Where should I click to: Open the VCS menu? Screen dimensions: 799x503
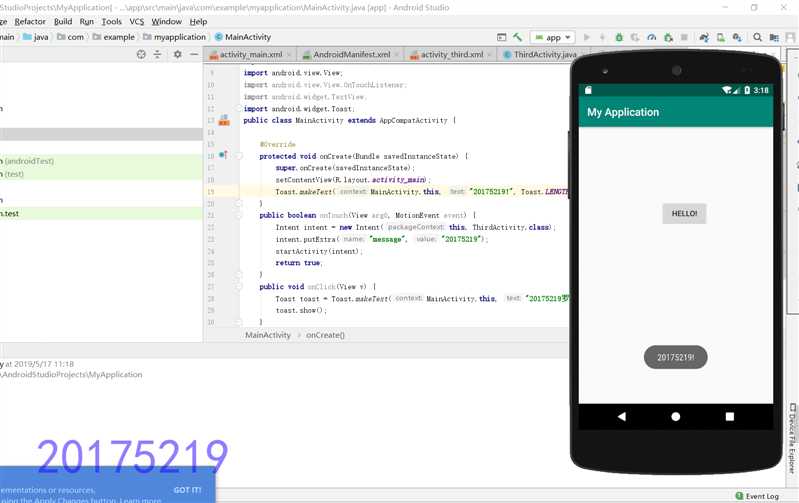[137, 21]
